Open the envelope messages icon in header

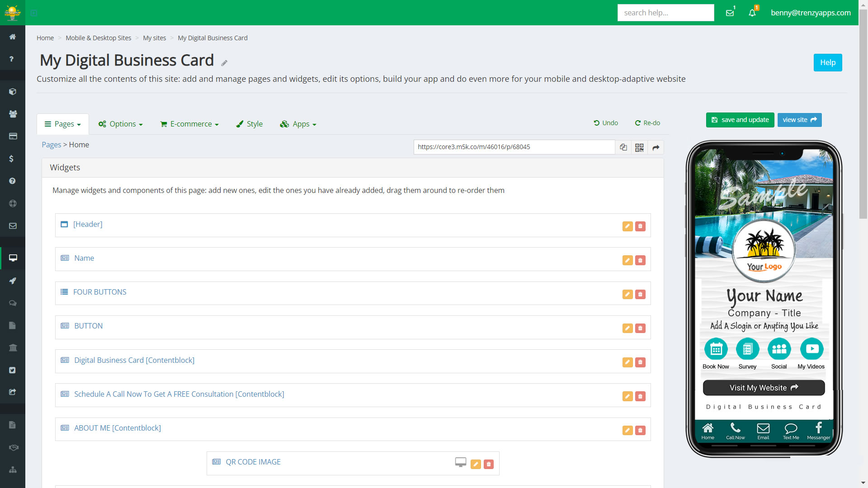coord(730,13)
